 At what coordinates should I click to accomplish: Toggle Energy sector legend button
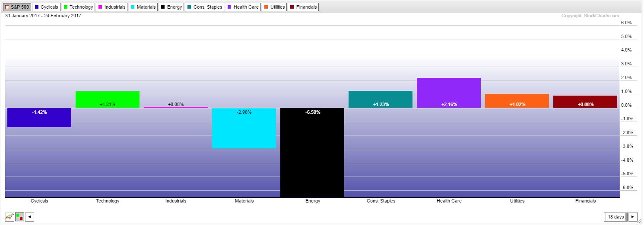point(171,7)
